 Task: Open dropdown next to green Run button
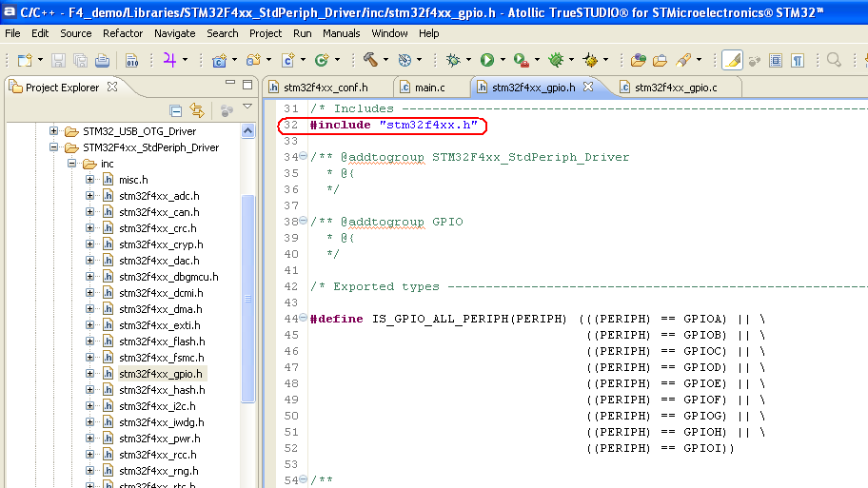tap(503, 60)
